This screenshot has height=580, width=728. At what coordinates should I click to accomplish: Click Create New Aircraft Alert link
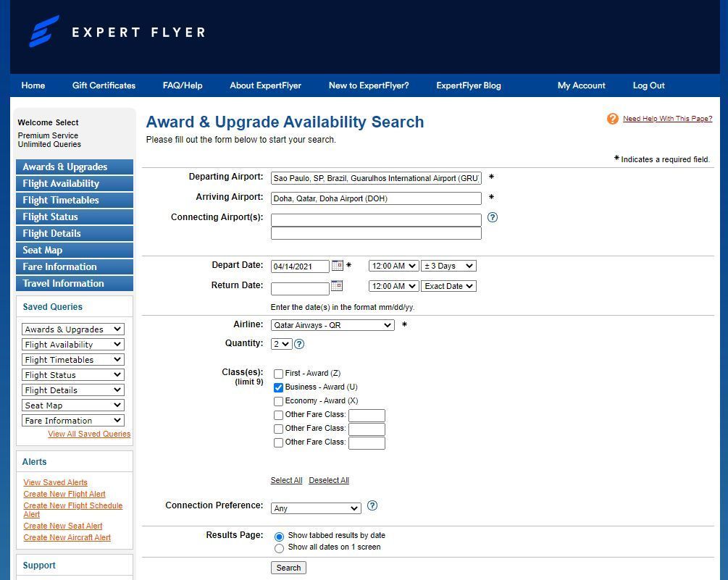[x=67, y=537]
